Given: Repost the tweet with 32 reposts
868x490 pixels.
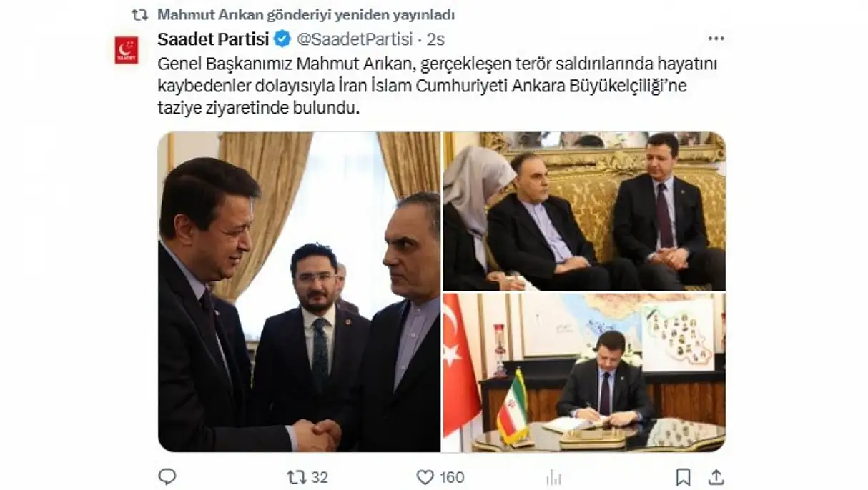Looking at the screenshot, I should pos(296,476).
